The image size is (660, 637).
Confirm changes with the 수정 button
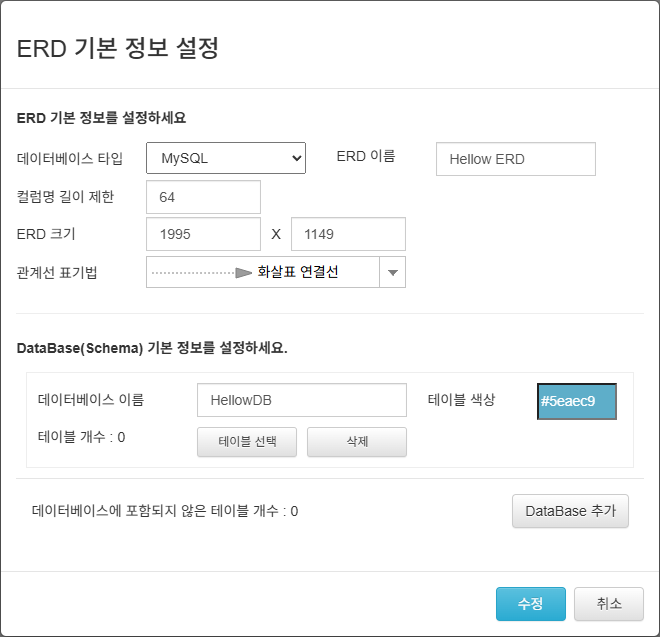(x=530, y=604)
